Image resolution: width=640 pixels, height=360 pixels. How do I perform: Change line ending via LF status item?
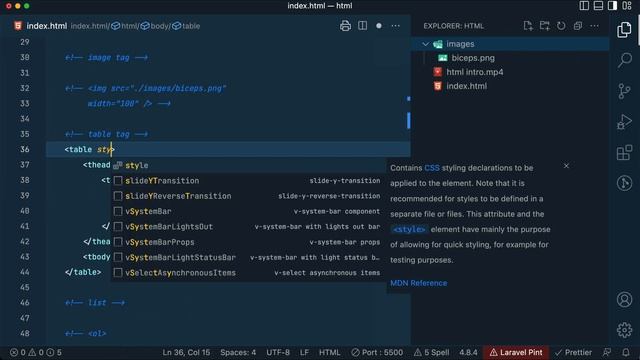coord(304,352)
